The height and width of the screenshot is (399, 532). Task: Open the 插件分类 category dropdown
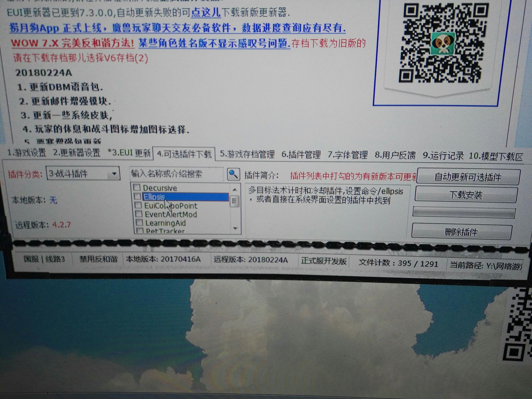tap(114, 173)
